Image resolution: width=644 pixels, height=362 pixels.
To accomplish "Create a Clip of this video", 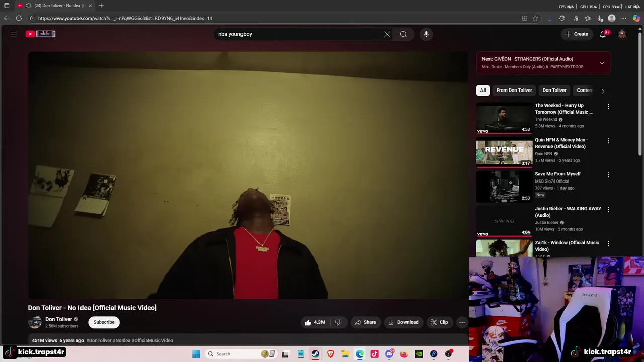I will point(439,322).
